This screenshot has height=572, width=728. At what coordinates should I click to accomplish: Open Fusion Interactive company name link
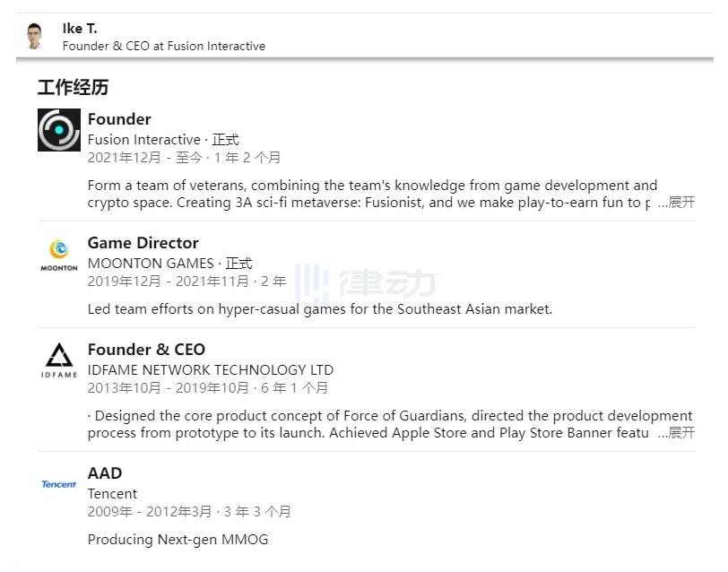coord(143,140)
